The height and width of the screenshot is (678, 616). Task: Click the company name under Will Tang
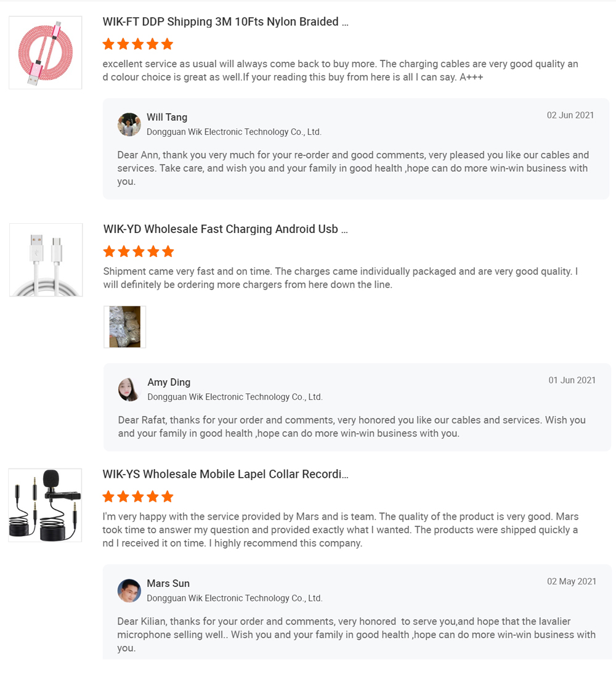tap(234, 132)
